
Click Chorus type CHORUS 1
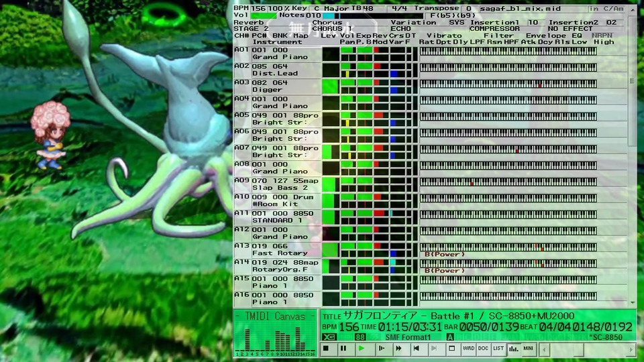(x=332, y=29)
